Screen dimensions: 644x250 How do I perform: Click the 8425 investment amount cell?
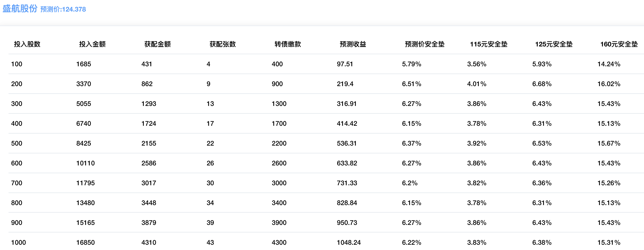(x=84, y=143)
